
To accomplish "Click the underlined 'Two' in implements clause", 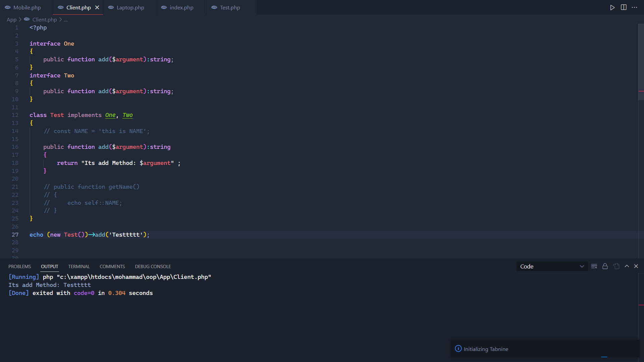I will click(127, 115).
